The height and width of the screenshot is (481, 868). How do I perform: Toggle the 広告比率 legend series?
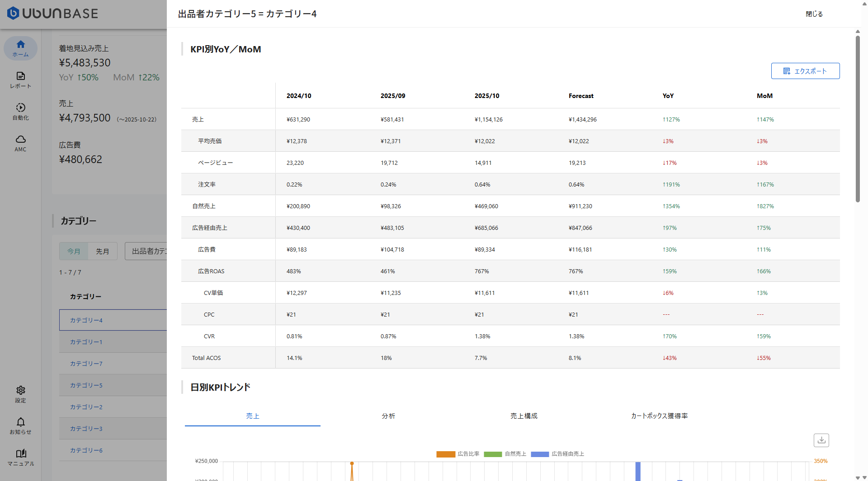point(458,454)
